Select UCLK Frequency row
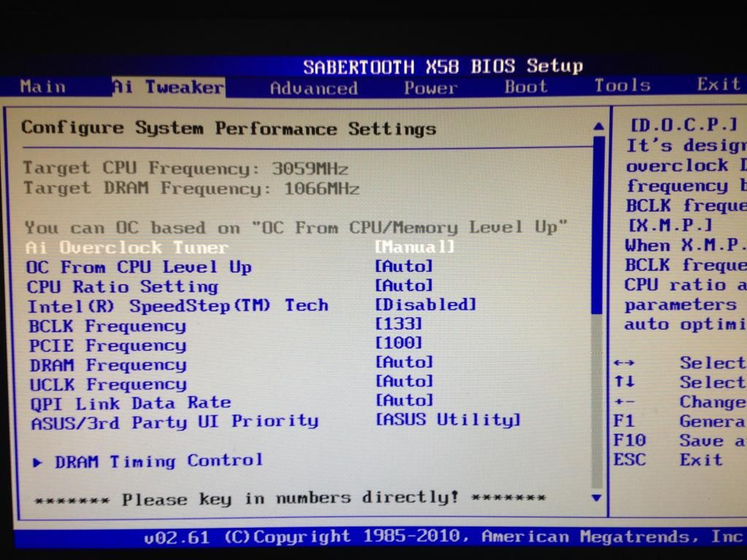 point(108,385)
